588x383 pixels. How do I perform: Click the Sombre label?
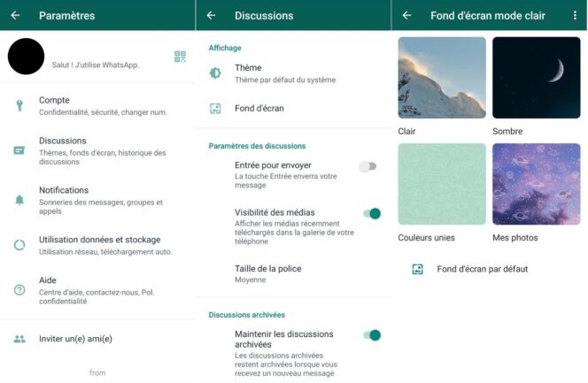click(x=507, y=132)
